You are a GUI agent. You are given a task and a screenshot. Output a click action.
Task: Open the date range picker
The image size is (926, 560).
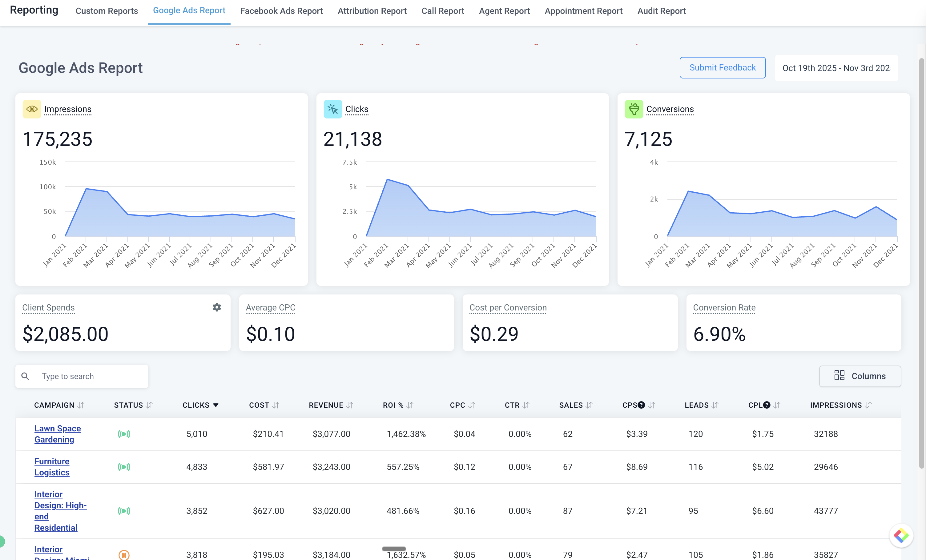pyautogui.click(x=836, y=68)
